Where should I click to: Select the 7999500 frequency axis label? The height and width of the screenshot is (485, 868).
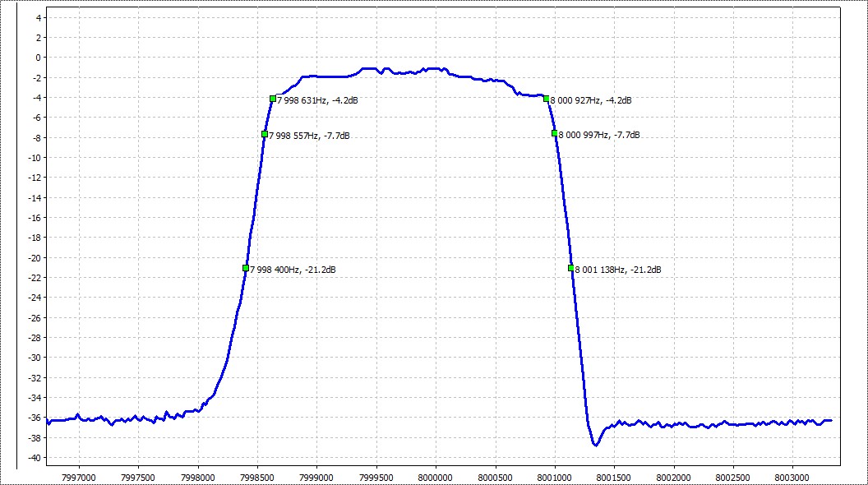[x=376, y=478]
